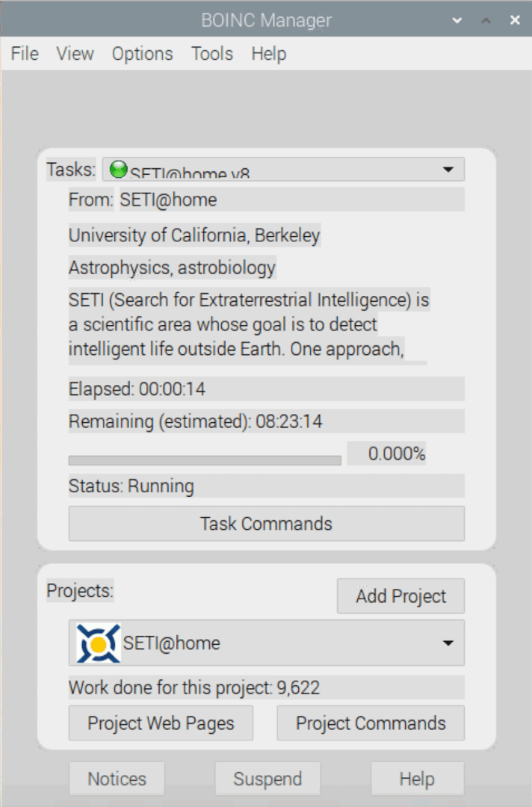The width and height of the screenshot is (532, 807).
Task: Select the elapsed time field showing 00:00:14
Action: click(x=266, y=389)
